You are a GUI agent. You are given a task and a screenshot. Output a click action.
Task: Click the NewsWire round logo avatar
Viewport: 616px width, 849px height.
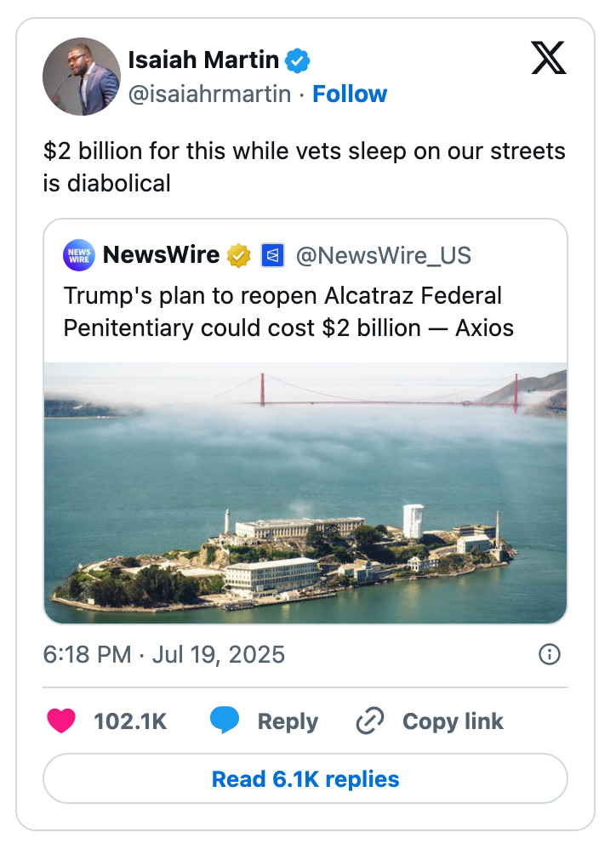click(79, 255)
